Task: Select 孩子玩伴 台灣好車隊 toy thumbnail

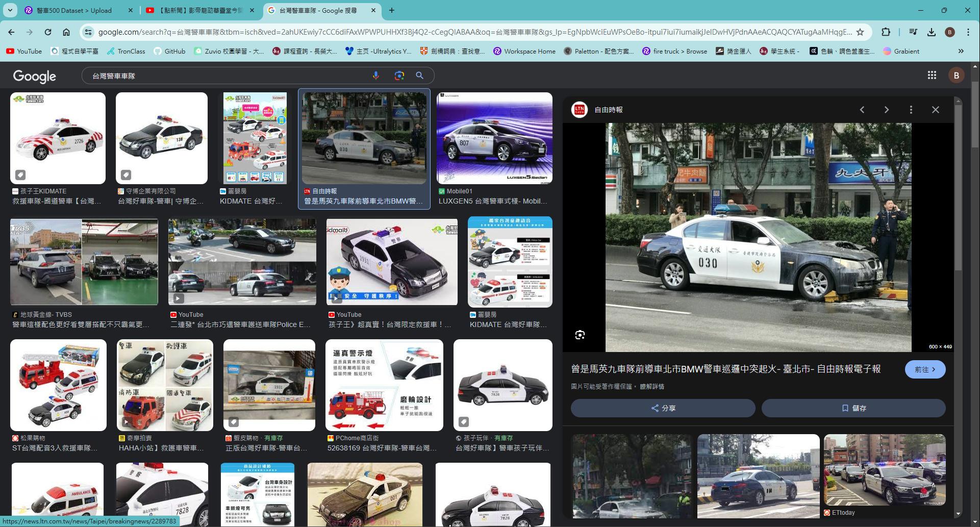Action: pos(503,385)
